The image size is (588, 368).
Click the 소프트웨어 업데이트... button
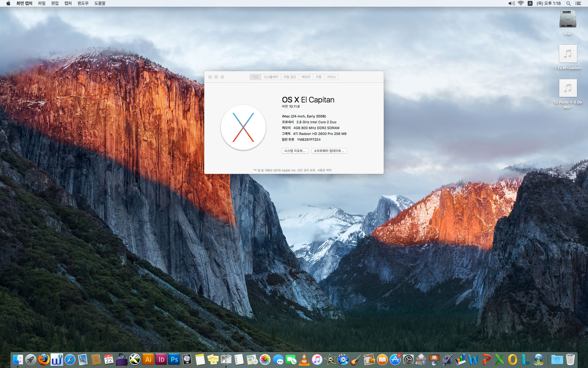tap(329, 151)
